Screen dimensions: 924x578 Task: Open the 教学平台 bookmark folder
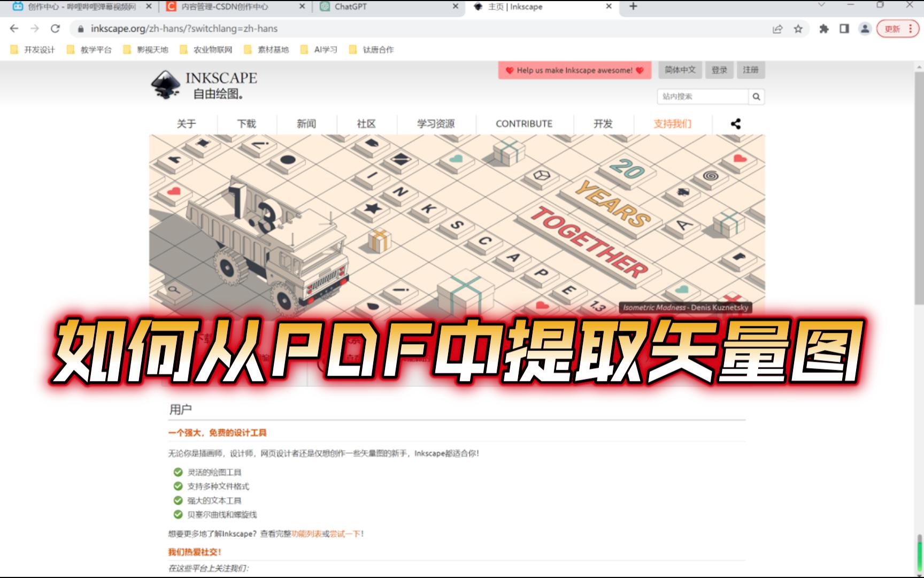89,50
